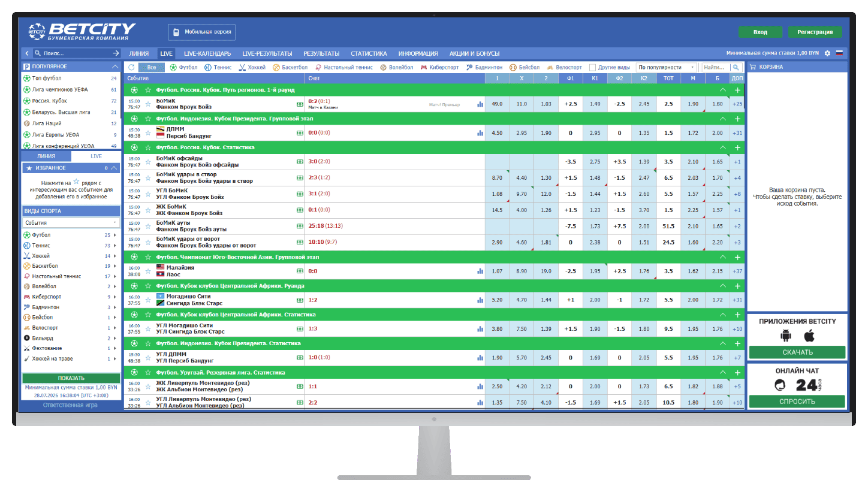Screen dimensions: 868x492
Task: Open the statistics chart for БоМиК match in Казань
Action: click(480, 104)
